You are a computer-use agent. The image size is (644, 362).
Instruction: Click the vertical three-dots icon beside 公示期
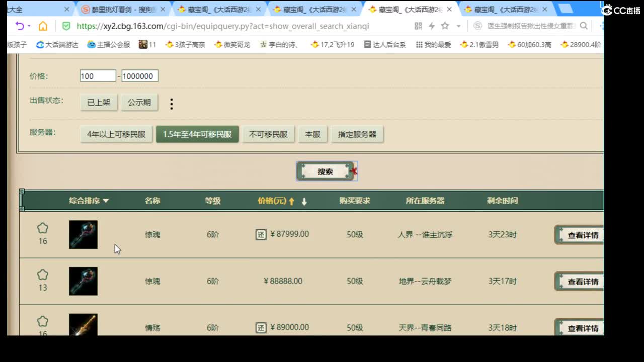172,104
